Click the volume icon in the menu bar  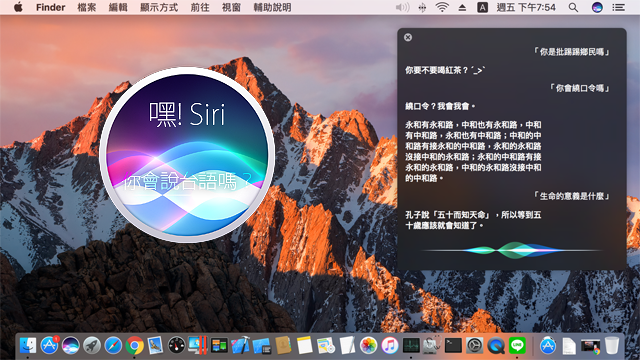tap(402, 7)
